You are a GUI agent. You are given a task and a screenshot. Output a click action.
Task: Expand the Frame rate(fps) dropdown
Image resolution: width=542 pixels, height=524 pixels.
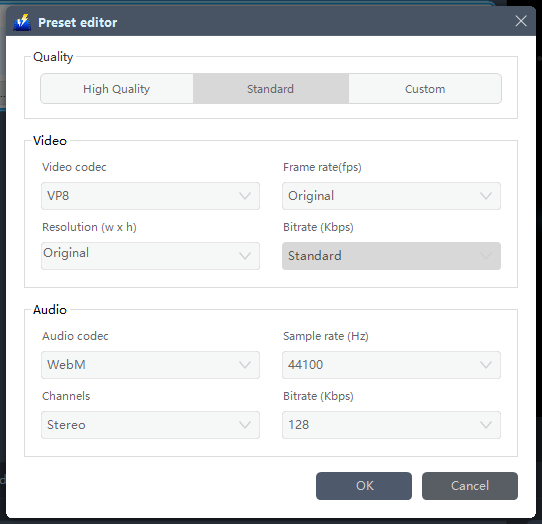[x=391, y=196]
